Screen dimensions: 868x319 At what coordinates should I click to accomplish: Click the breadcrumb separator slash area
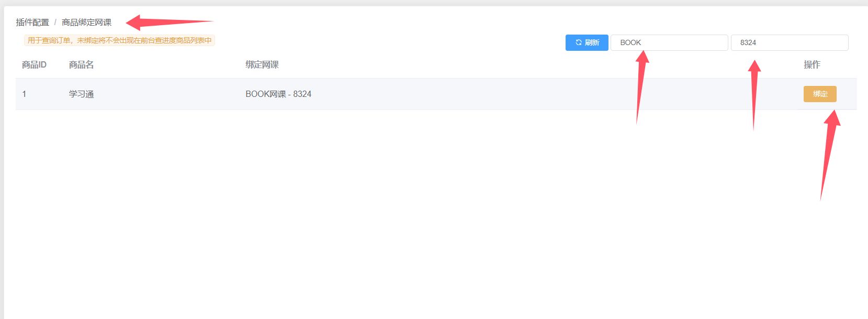pos(54,23)
